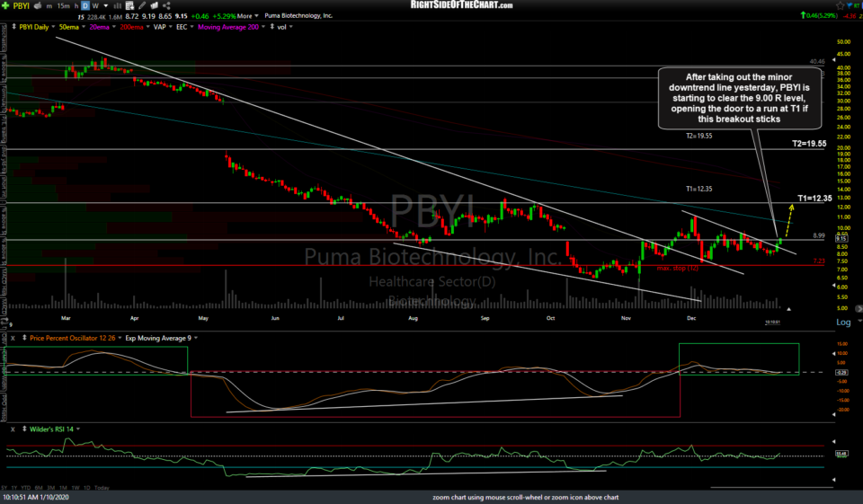Image resolution: width=863 pixels, height=504 pixels.
Task: Select the 15m timeframe
Action: click(63, 6)
